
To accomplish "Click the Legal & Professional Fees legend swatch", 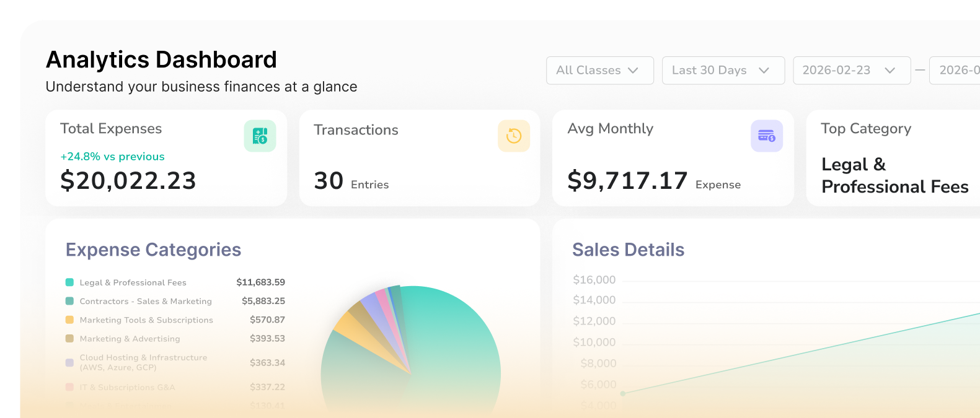I will (x=69, y=282).
